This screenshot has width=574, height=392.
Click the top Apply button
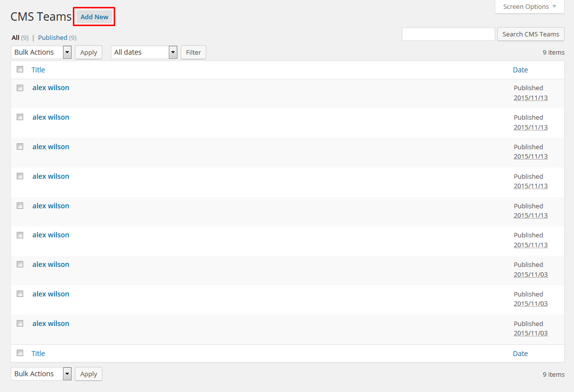click(89, 52)
